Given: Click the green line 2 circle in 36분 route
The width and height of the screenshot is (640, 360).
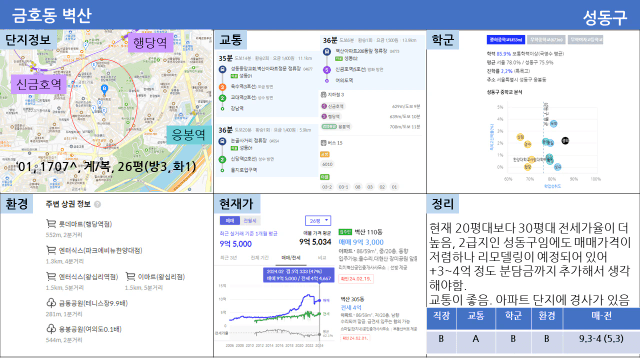Looking at the screenshot, I should click(x=222, y=159).
